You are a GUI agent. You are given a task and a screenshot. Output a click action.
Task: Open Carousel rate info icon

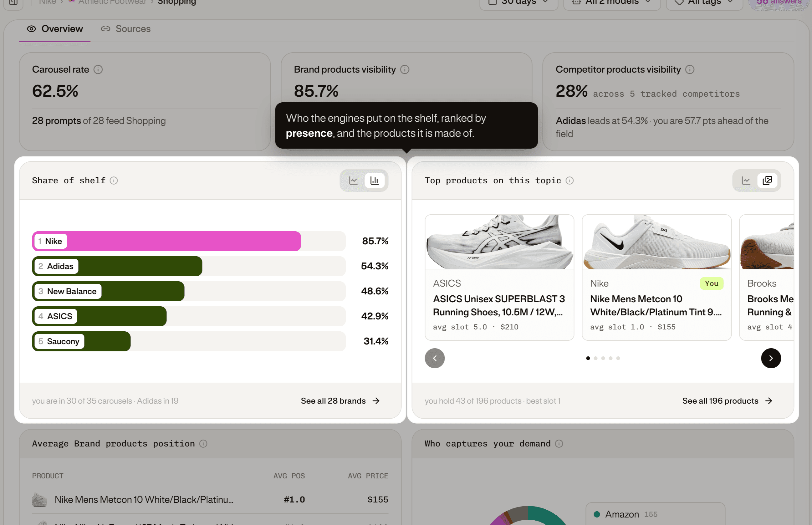point(98,69)
